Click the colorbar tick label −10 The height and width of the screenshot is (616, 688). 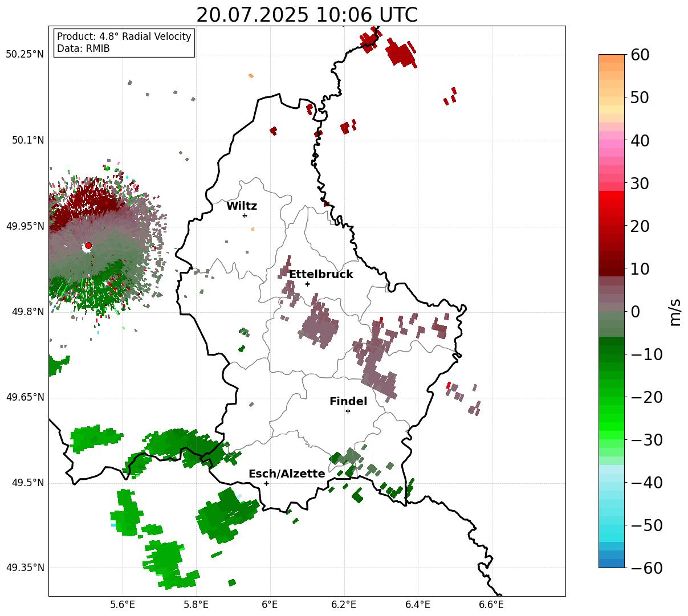(x=646, y=354)
